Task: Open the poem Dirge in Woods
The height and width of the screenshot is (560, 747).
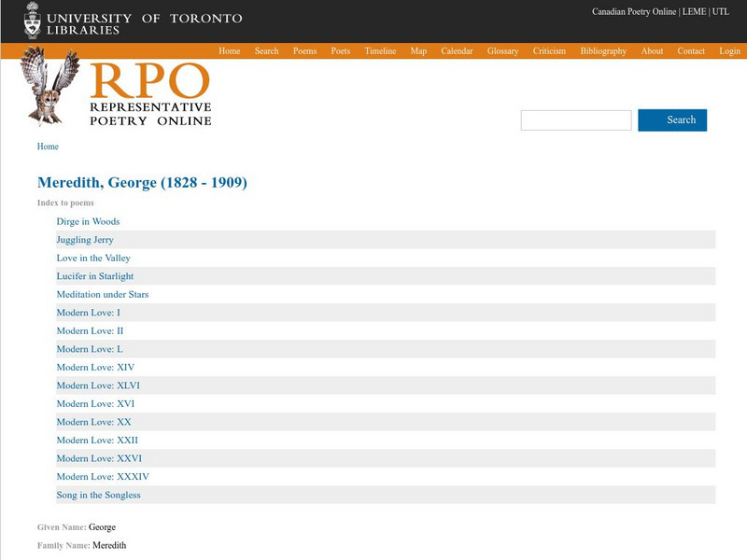Action: tap(88, 222)
